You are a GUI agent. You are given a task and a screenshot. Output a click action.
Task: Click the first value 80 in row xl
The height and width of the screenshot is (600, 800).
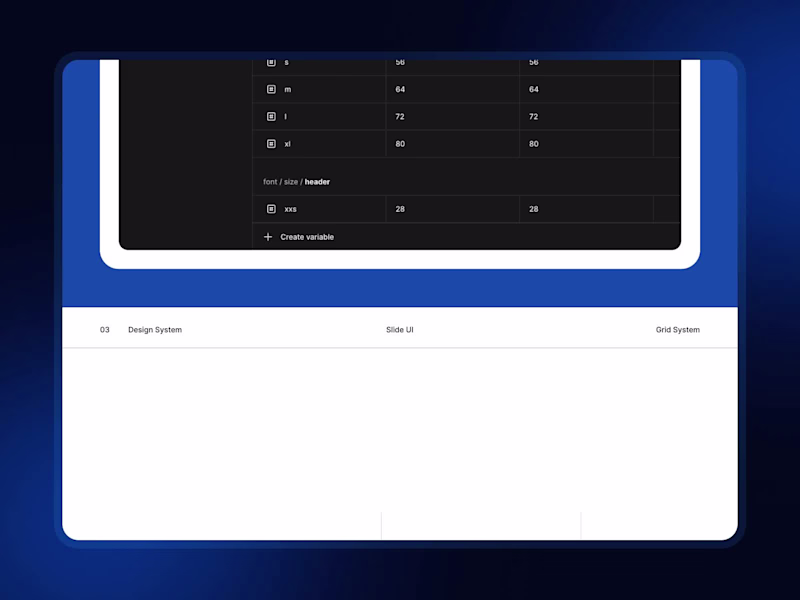[x=400, y=144]
